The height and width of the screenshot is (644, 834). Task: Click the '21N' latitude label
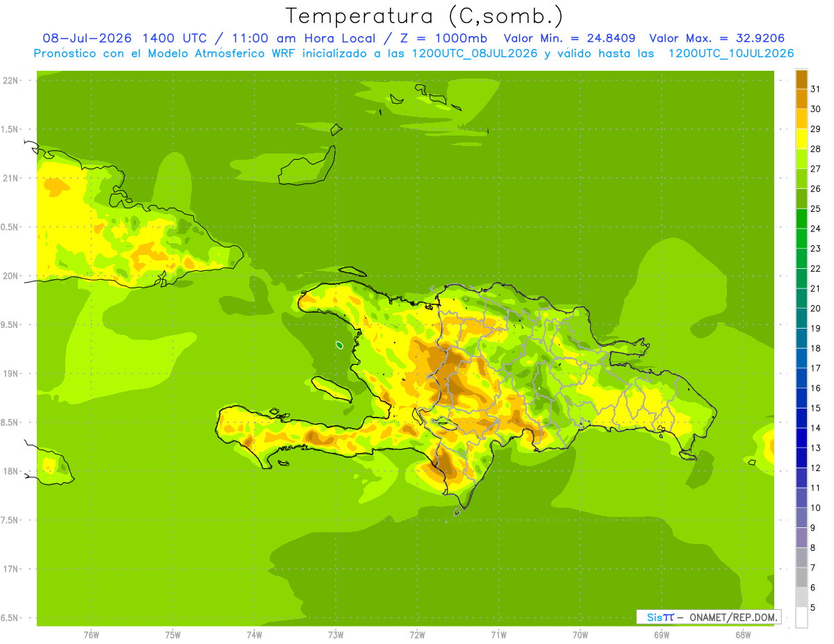[11, 179]
